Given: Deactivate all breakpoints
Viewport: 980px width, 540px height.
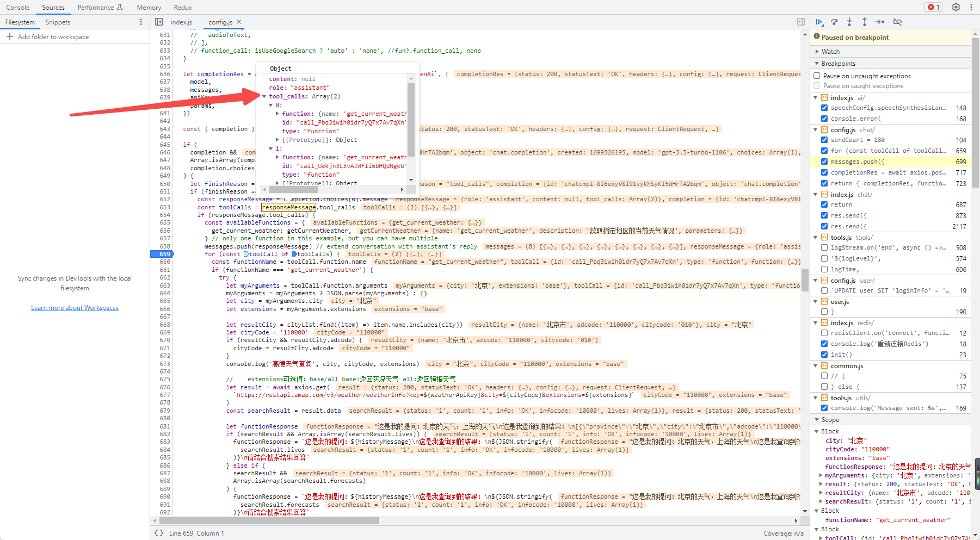Looking at the screenshot, I should [898, 22].
